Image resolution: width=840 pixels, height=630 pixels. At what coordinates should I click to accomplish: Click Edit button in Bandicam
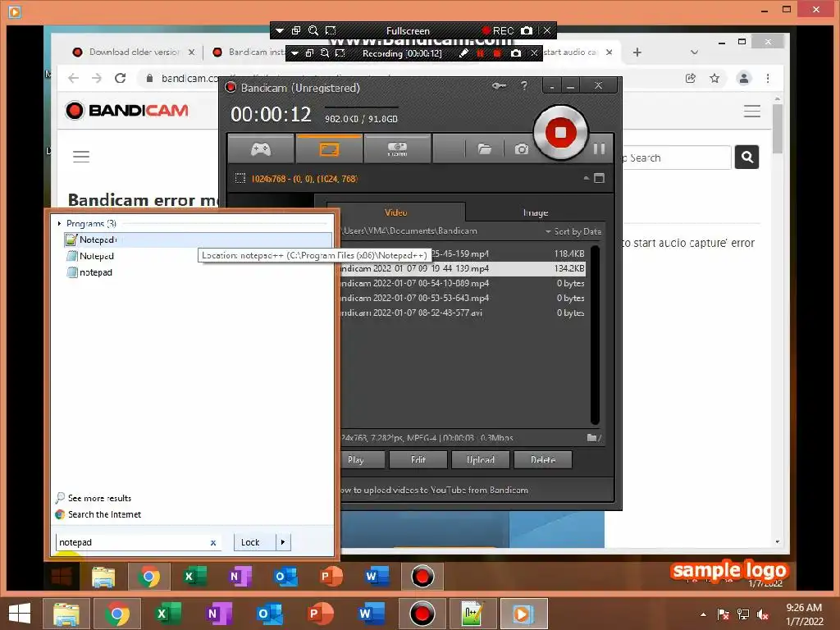418,459
